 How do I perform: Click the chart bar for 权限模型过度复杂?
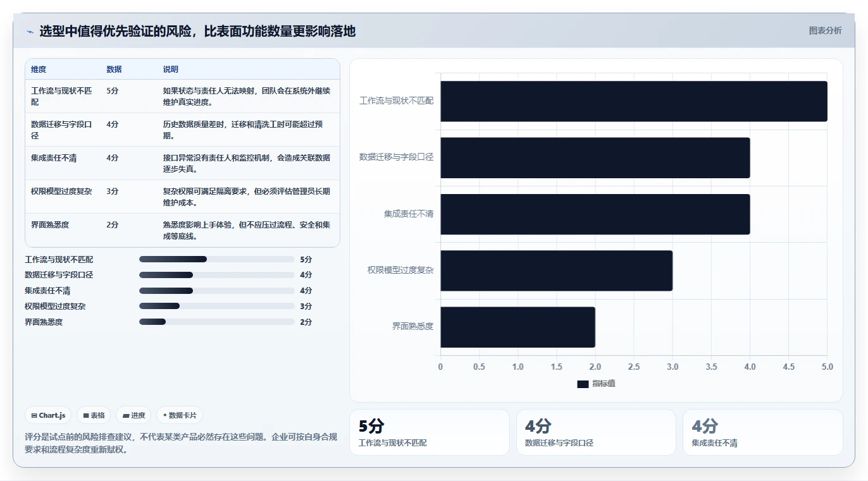point(557,271)
